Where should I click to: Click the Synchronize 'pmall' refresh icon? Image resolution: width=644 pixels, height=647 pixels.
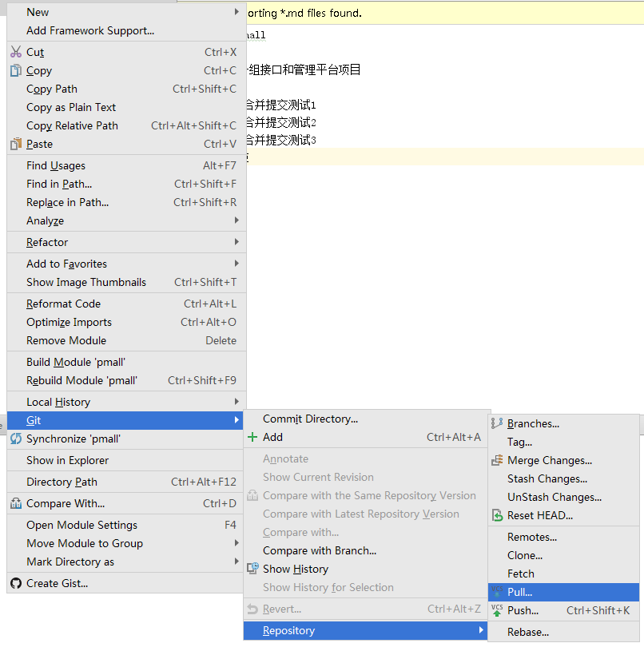[16, 439]
